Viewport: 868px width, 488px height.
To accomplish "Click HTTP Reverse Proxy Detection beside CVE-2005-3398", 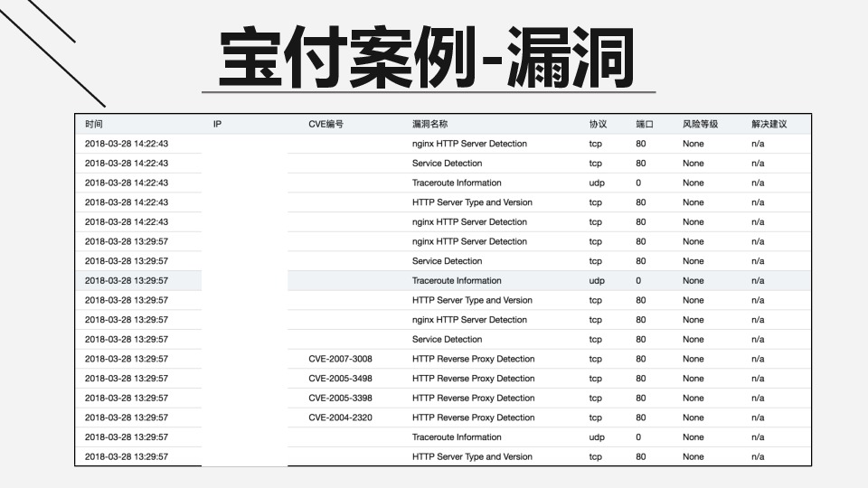I will (473, 398).
